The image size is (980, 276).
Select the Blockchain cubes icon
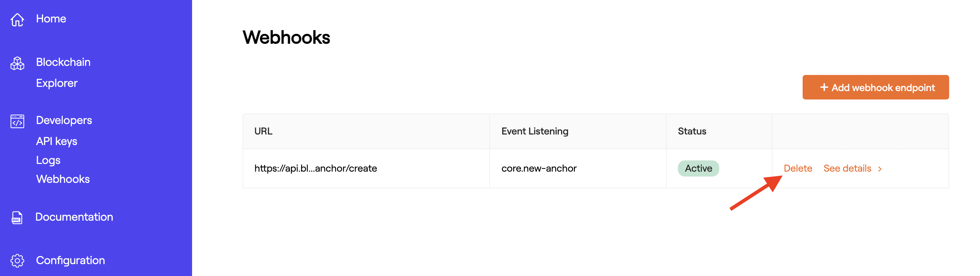click(x=17, y=62)
